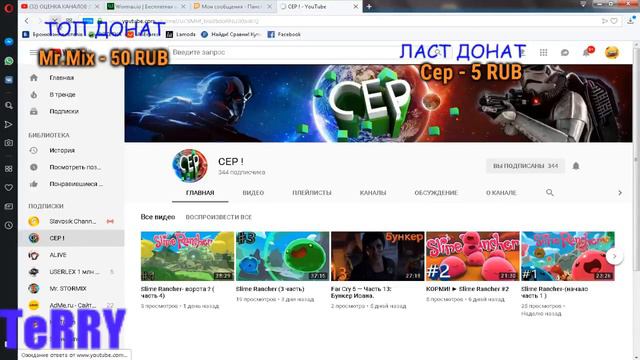Open history clock in Opera sidebar

click(9, 225)
